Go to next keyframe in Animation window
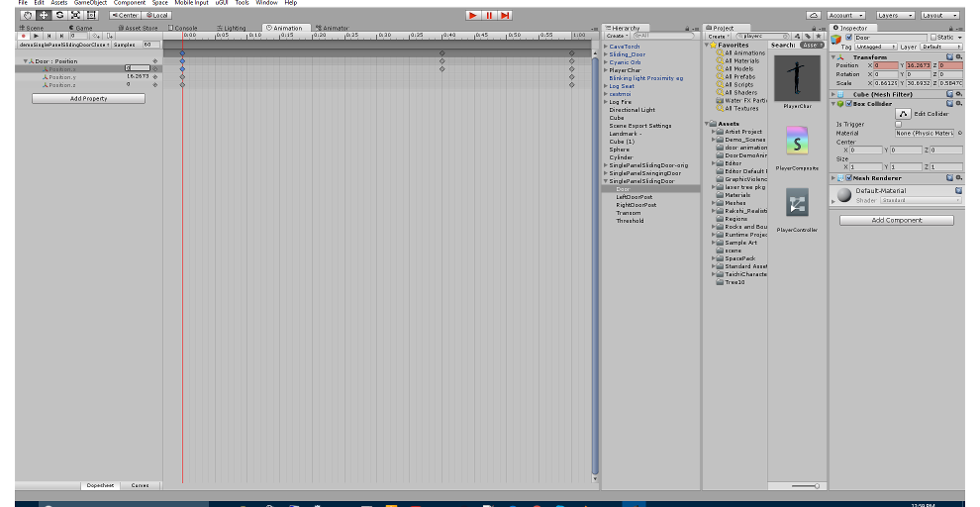Viewport: 980px width, 507px height. [x=61, y=37]
